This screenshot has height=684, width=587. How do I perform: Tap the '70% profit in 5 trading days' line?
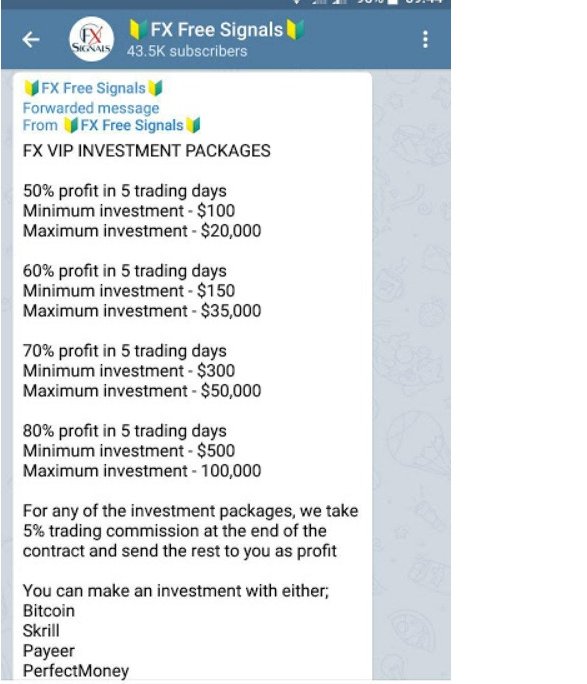(x=125, y=351)
